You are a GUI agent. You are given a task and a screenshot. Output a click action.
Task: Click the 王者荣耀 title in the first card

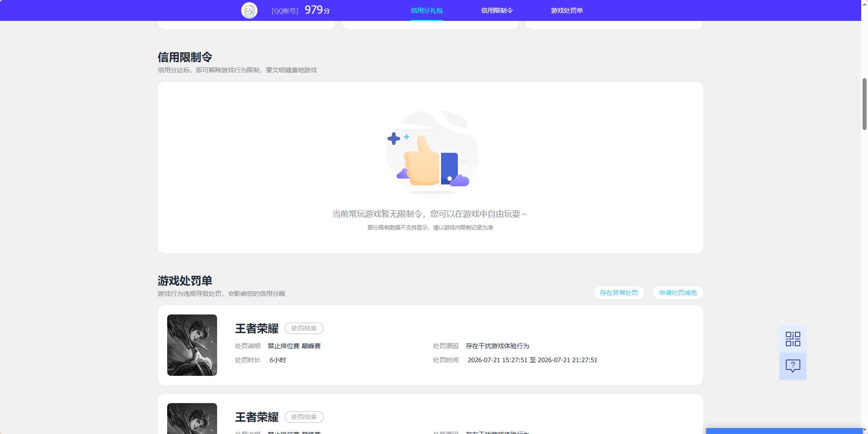coord(257,329)
